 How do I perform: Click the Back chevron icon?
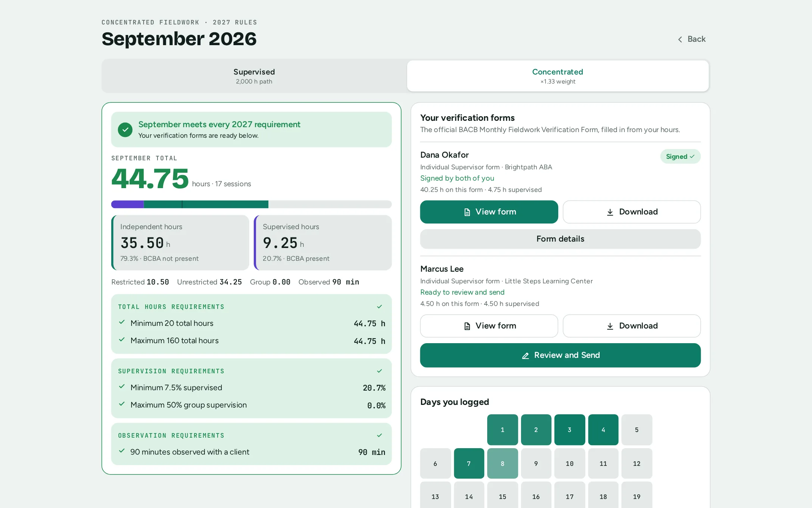680,40
